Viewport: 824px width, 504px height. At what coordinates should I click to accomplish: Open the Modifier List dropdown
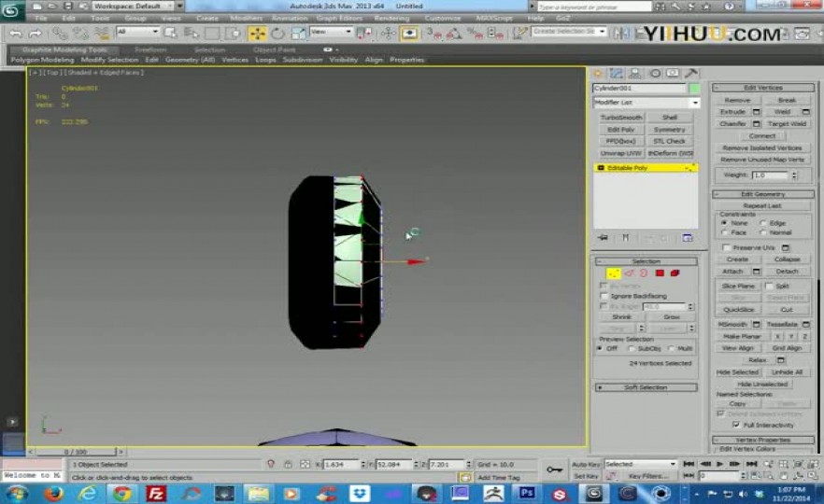coord(646,103)
